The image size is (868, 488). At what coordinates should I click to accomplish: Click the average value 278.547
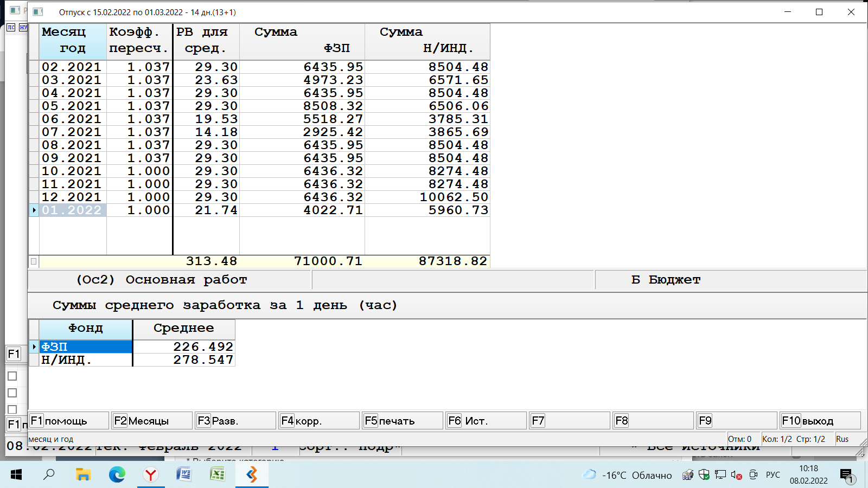point(203,359)
